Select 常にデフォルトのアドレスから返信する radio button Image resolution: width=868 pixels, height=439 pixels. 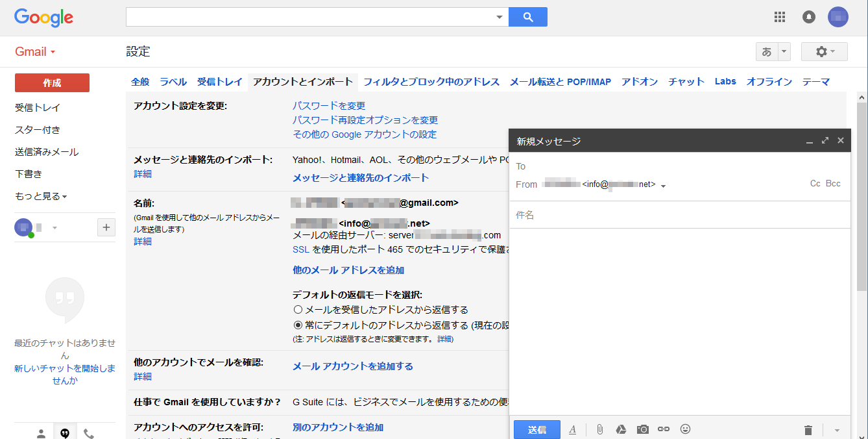[298, 325]
